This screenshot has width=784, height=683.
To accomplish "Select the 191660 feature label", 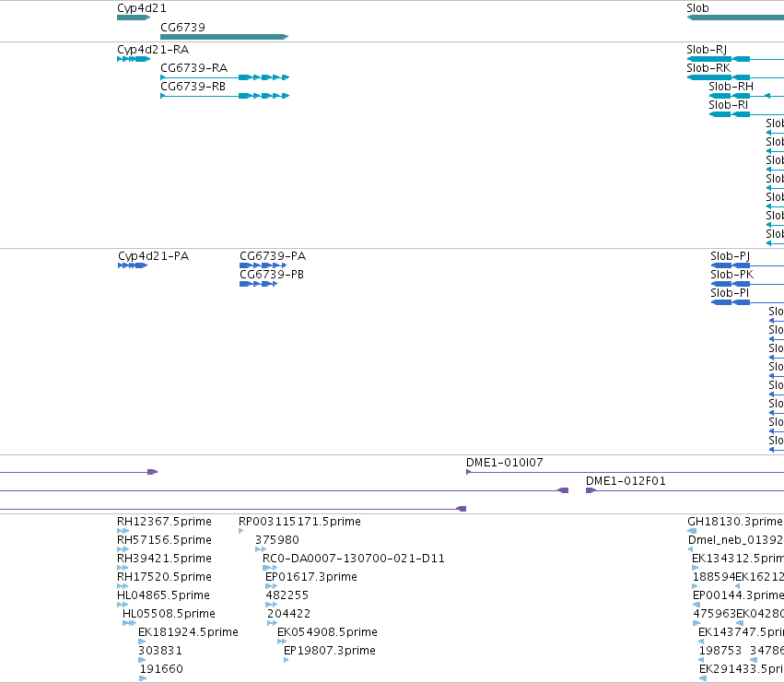I will [x=161, y=669].
